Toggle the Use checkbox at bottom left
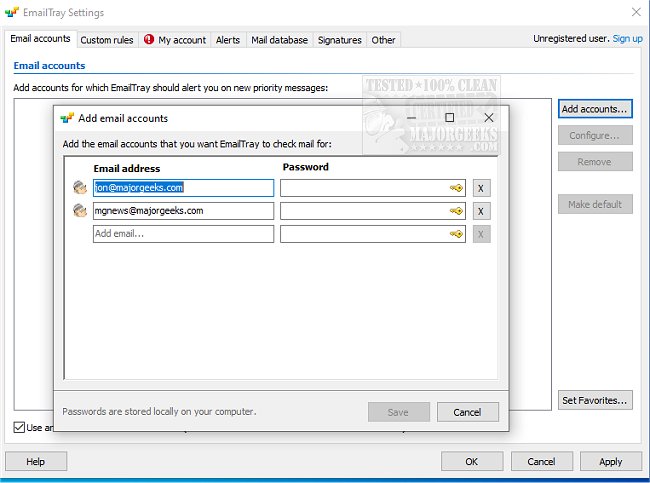The image size is (650, 483). point(19,427)
